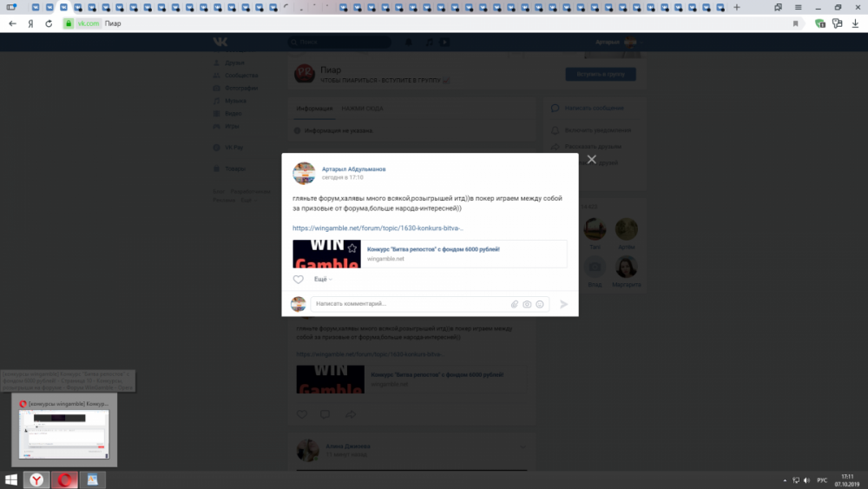Click the Windows Start button

11,479
